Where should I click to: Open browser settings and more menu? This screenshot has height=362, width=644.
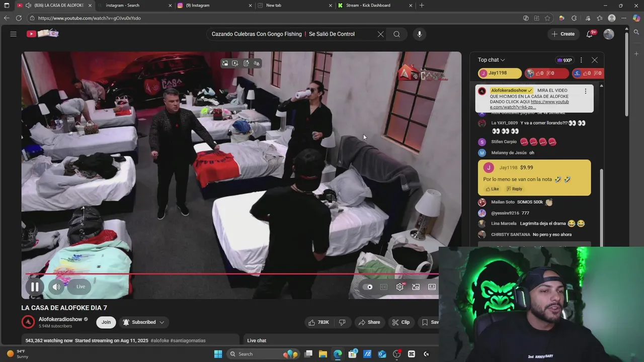[624, 18]
